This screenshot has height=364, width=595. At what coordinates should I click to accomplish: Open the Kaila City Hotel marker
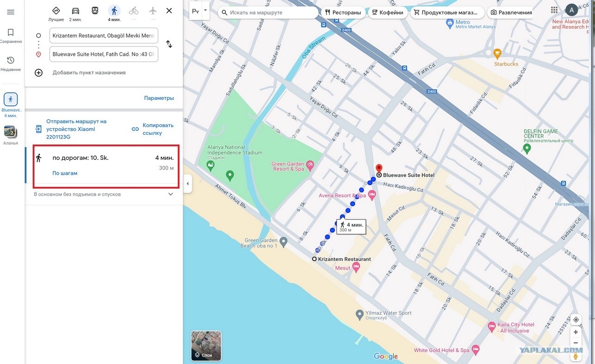[x=492, y=327]
